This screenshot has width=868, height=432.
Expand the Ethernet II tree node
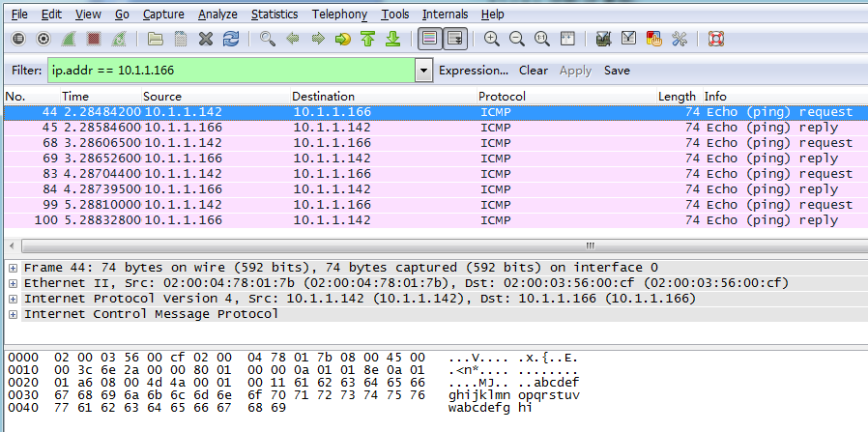13,284
